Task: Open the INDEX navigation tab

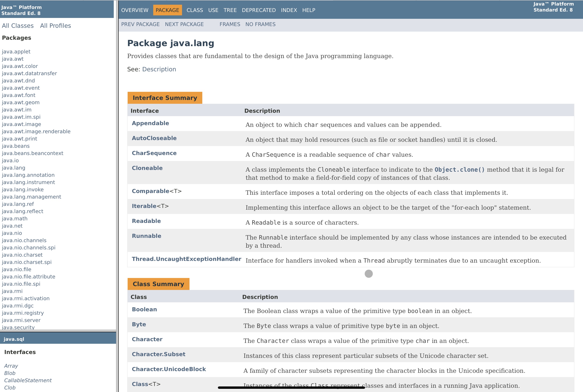Action: click(289, 10)
